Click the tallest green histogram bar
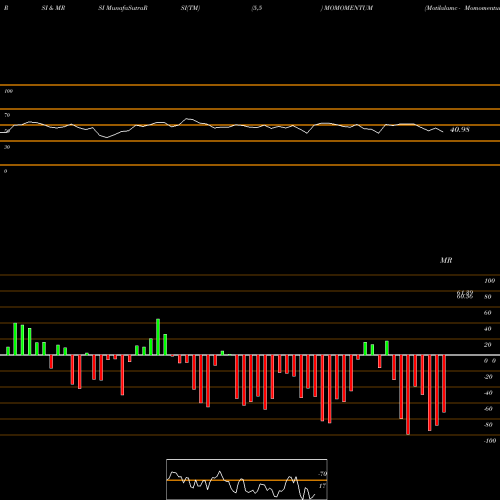 click(x=158, y=337)
